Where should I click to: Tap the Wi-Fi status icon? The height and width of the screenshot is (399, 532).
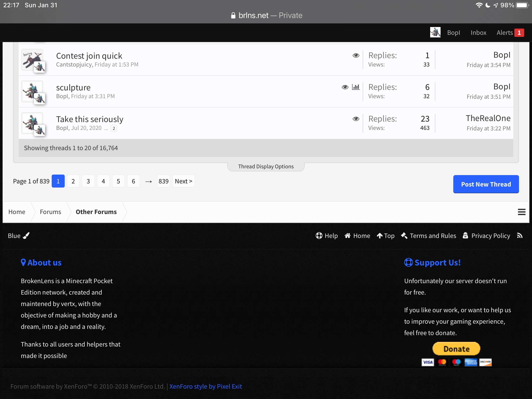pos(479,5)
